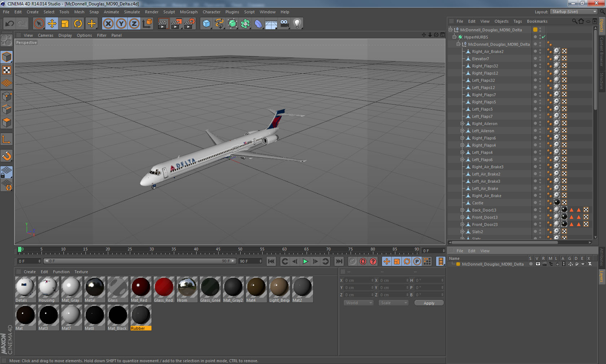Toggle Z axis lock
This screenshot has height=364, width=606.
click(x=134, y=24)
